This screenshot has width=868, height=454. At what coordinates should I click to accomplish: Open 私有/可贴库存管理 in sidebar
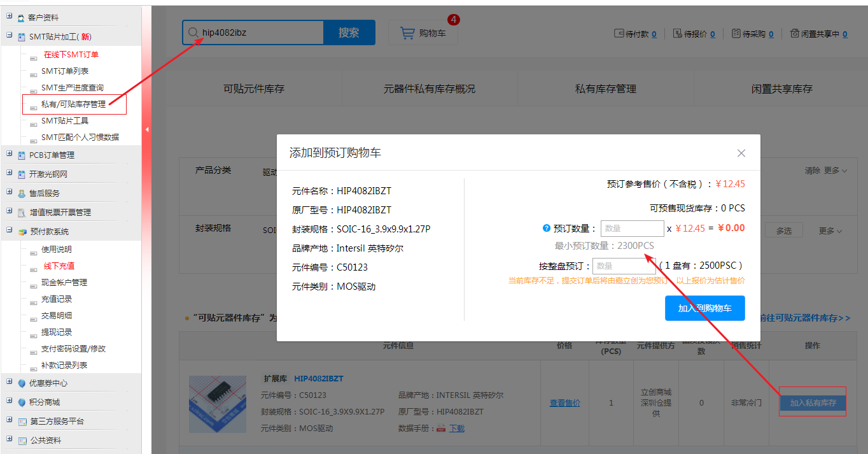click(73, 104)
